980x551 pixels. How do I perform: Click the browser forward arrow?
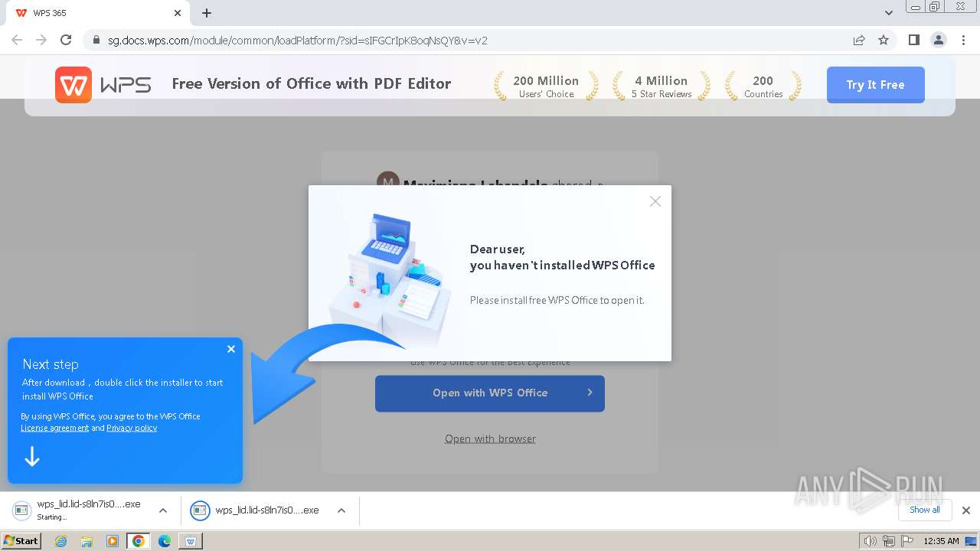point(41,40)
